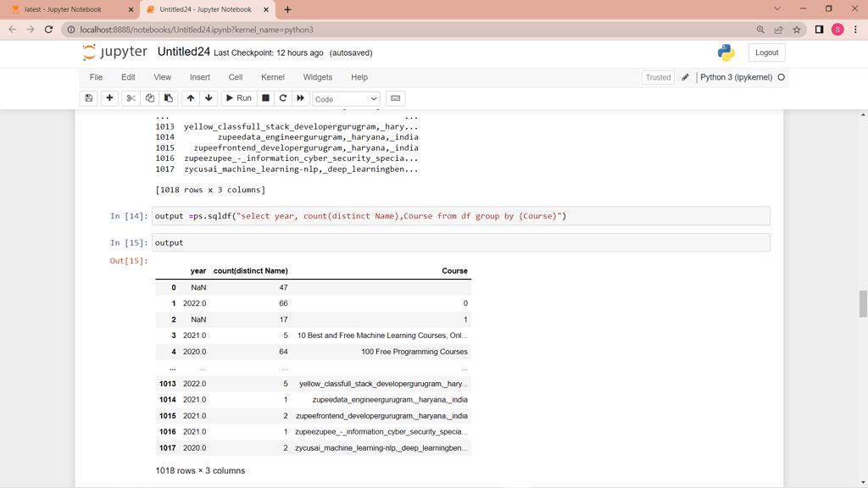Open the cell type dropdown showing Code

click(344, 97)
